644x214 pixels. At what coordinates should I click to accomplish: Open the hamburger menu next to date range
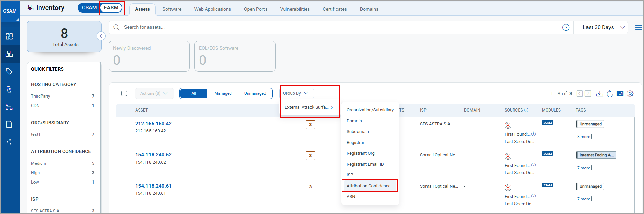coord(638,27)
